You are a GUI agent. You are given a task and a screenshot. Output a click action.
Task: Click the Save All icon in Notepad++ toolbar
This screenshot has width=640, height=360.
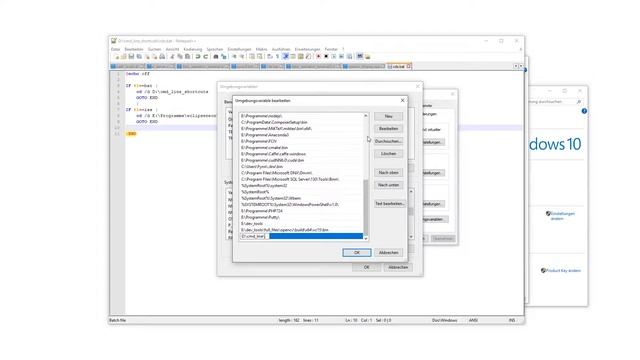139,56
